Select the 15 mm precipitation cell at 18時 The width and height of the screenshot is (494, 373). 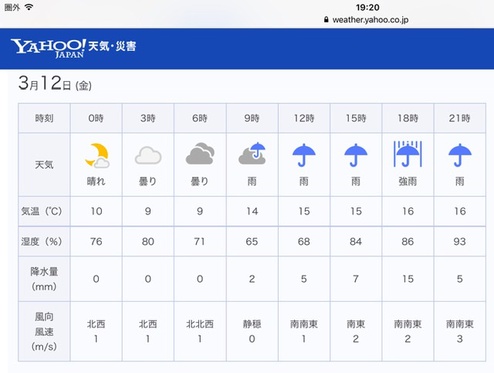coord(408,279)
